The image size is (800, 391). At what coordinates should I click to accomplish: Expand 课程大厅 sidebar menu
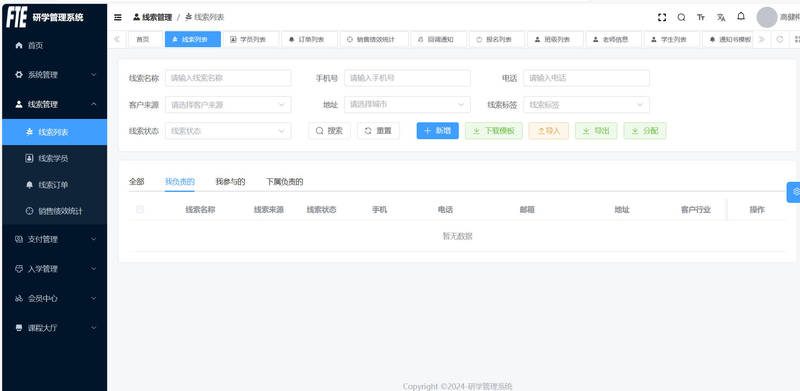pyautogui.click(x=55, y=328)
